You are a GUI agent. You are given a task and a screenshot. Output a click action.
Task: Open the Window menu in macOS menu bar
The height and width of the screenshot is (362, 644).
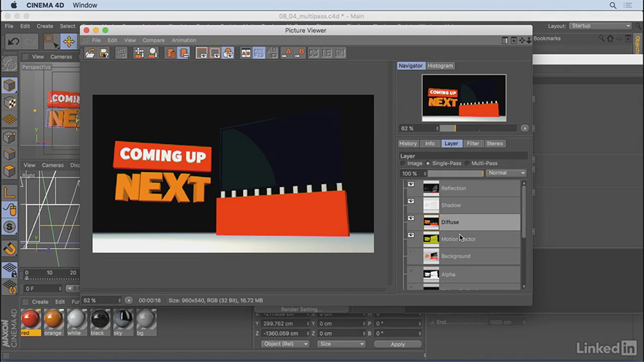point(85,5)
